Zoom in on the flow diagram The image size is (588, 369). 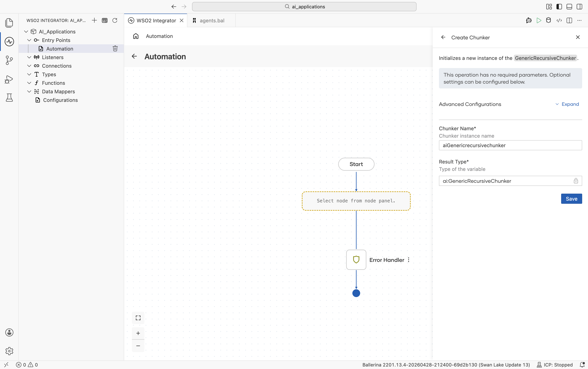tap(138, 333)
